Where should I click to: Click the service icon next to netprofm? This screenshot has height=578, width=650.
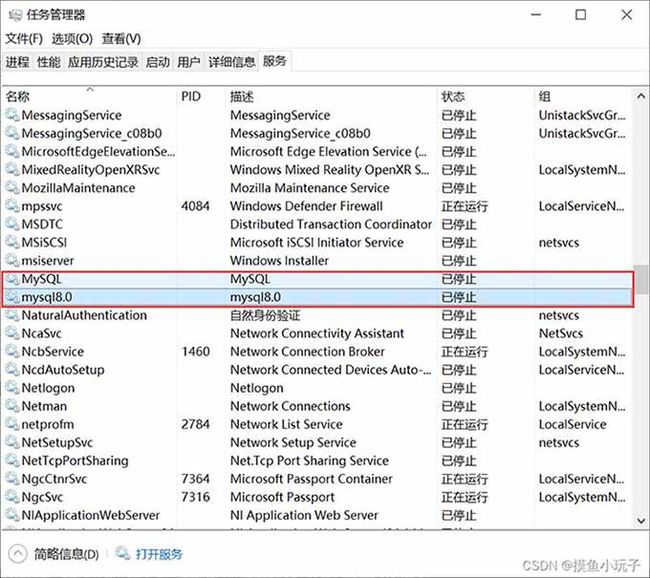tap(12, 424)
